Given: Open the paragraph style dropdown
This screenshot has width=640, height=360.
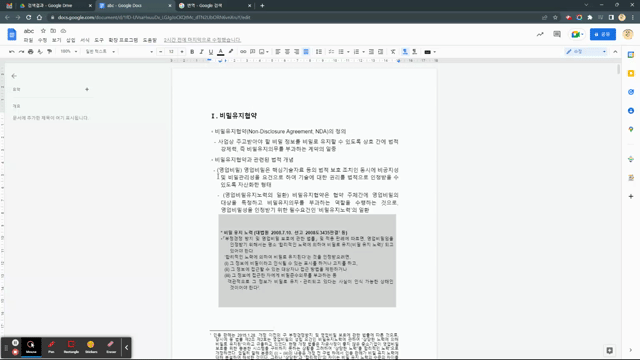Looking at the screenshot, I should [100, 52].
